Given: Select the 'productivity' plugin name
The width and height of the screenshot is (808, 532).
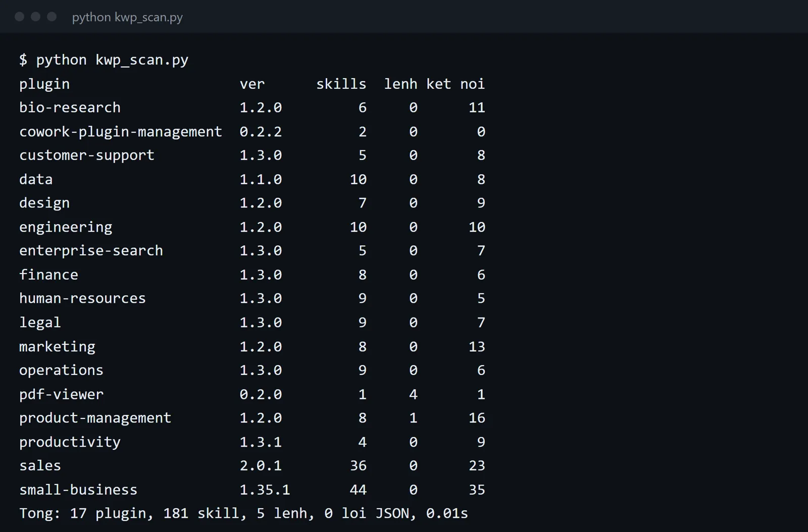Looking at the screenshot, I should 70,442.
